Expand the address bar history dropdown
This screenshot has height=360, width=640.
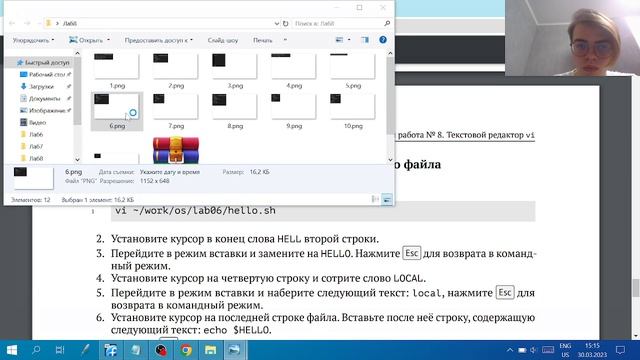tap(276, 24)
